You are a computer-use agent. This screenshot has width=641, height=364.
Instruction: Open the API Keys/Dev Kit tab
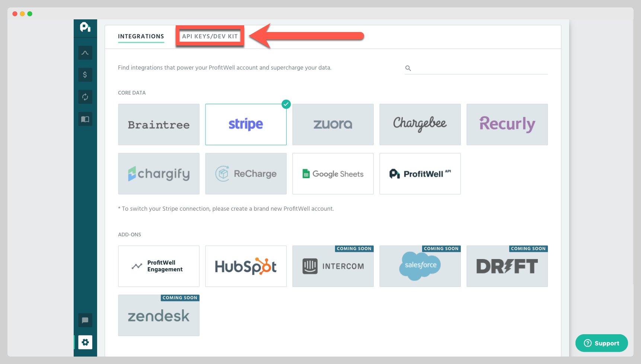pos(210,36)
